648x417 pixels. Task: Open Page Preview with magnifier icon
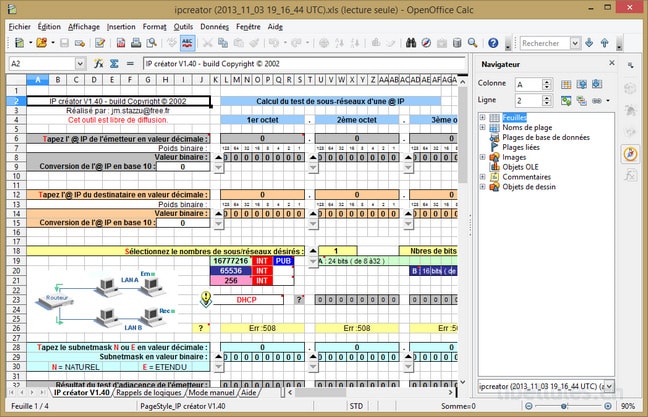coord(152,43)
